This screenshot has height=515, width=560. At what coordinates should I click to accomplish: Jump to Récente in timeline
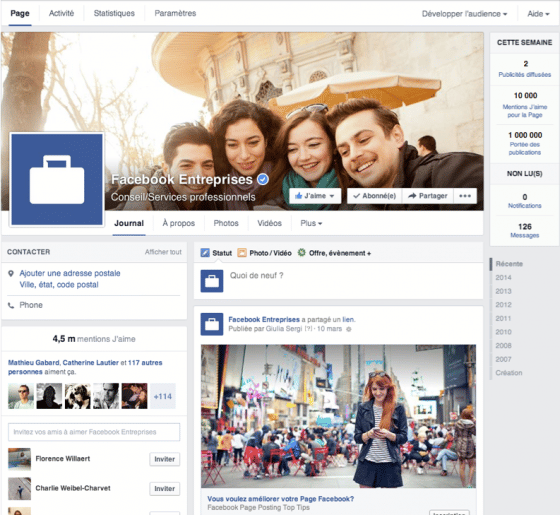[x=509, y=264]
